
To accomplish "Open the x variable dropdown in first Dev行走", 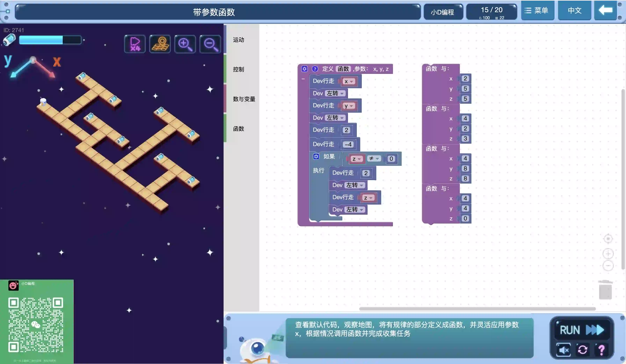I will tap(349, 81).
